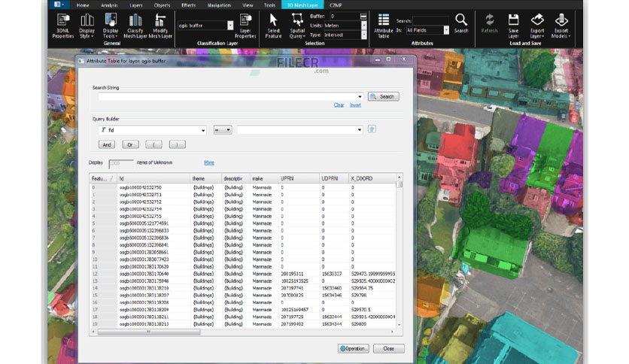Switch to the Home ribbon tab

point(83,5)
